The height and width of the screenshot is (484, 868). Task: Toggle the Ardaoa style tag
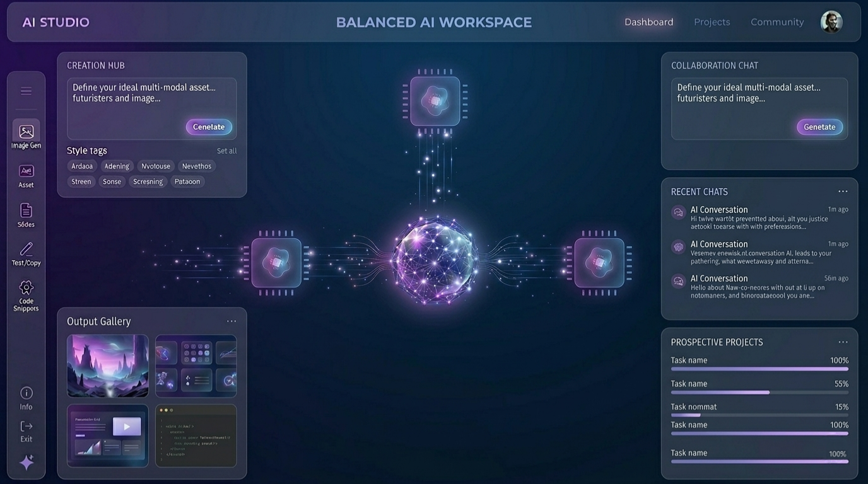(82, 166)
